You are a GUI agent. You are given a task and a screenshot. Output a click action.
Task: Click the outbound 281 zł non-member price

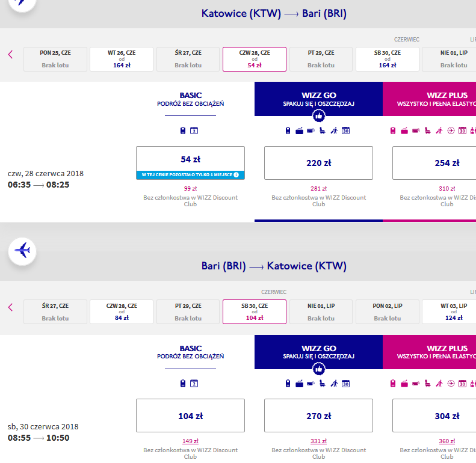(x=318, y=188)
